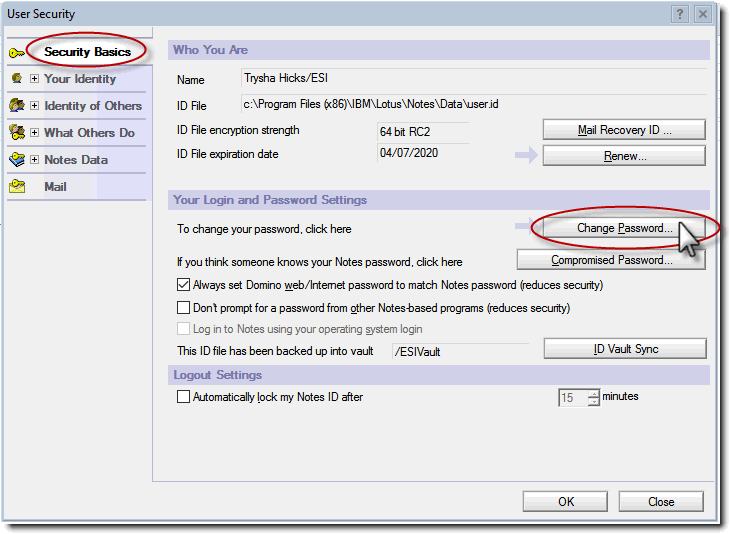Check Log in using operating system login

tap(183, 329)
